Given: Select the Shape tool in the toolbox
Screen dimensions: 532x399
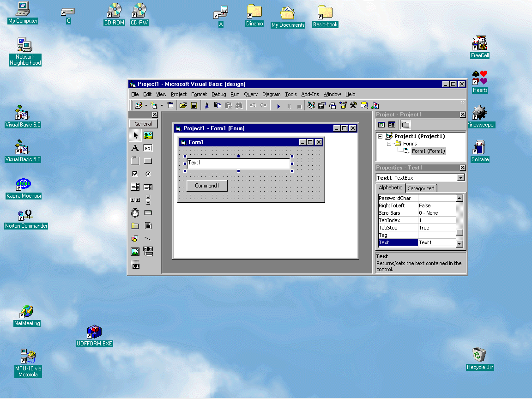Looking at the screenshot, I should (135, 238).
